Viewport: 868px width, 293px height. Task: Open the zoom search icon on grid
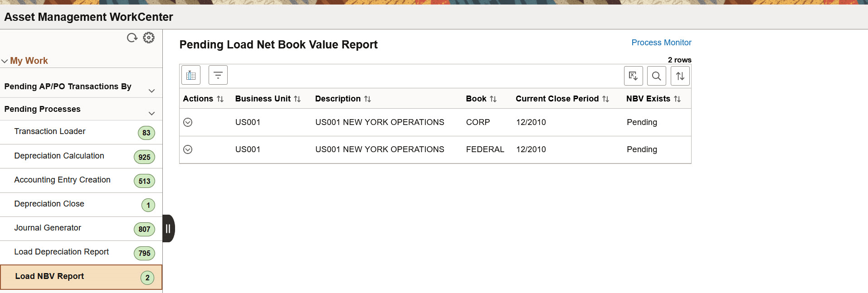(656, 76)
